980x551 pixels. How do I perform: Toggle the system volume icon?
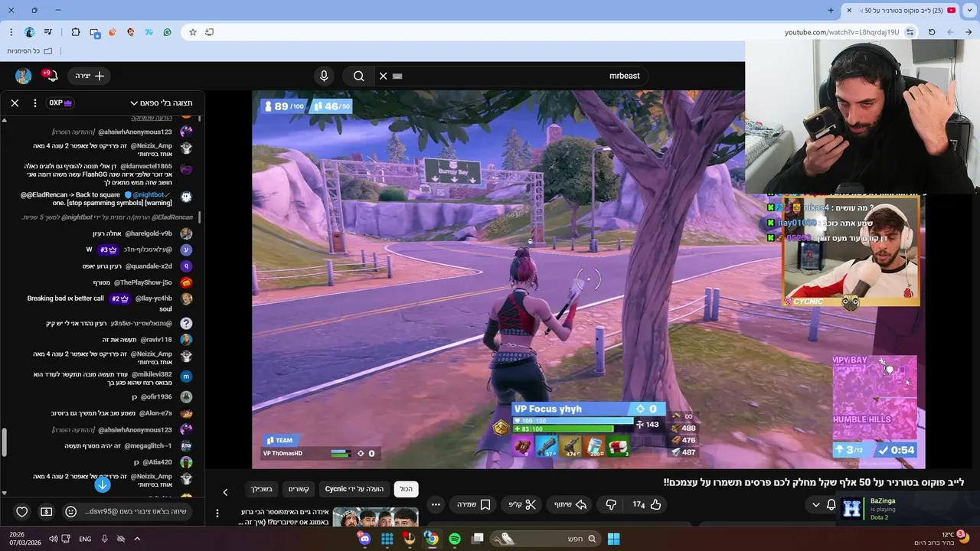point(54,539)
